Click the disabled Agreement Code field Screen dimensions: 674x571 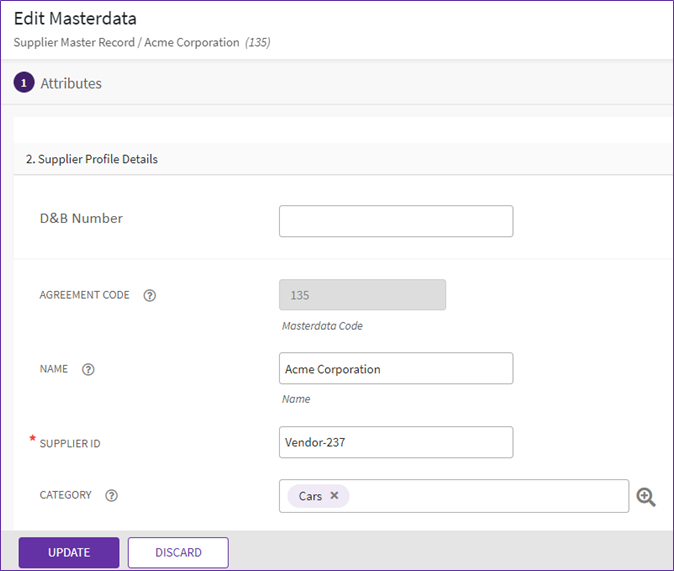click(362, 295)
